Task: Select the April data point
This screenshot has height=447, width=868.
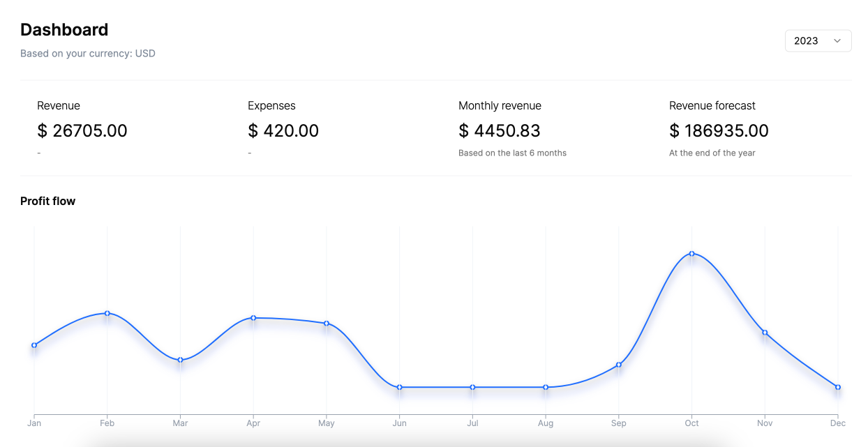Action: click(x=253, y=318)
